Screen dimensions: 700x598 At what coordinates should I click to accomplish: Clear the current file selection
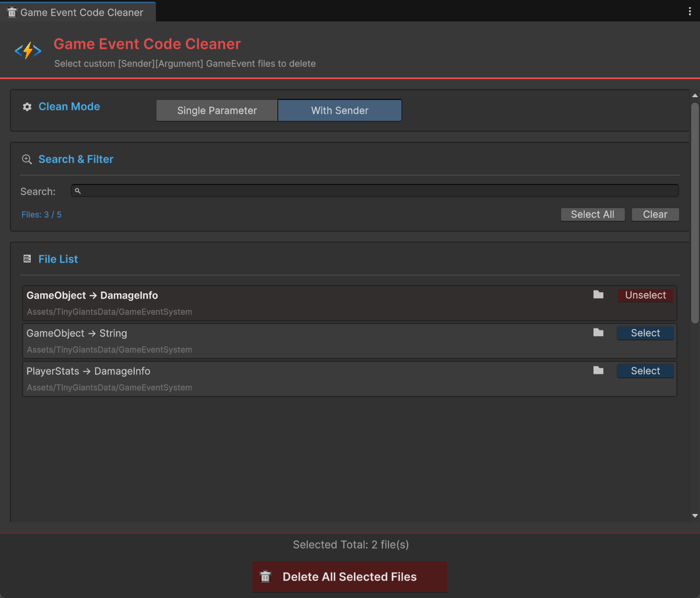point(655,214)
